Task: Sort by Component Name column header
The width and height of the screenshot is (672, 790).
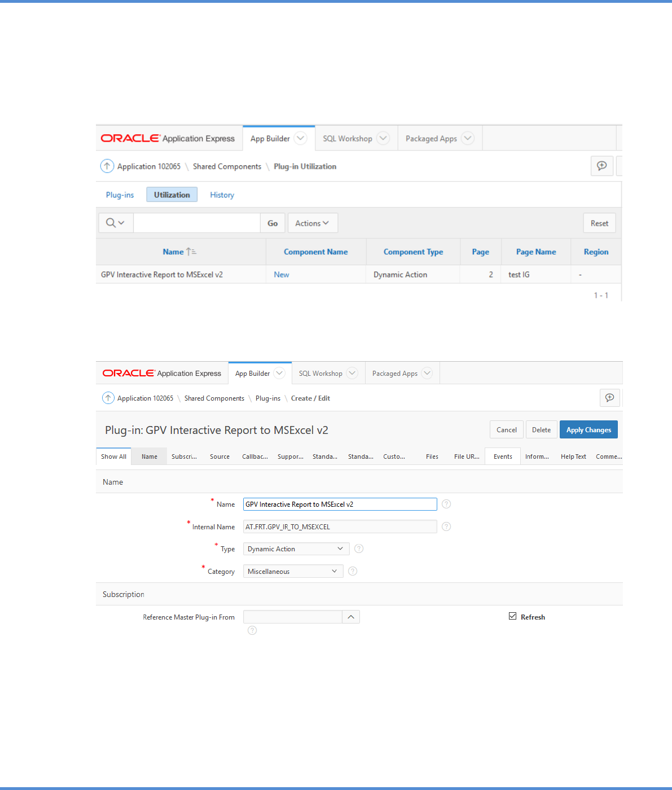Action: click(x=316, y=252)
